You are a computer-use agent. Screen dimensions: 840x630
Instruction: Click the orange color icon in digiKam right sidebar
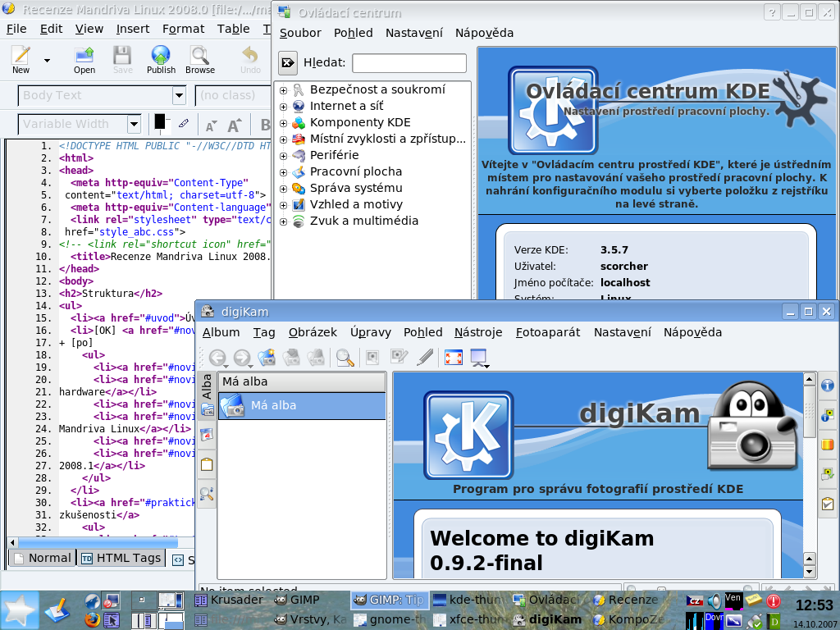pos(827,445)
